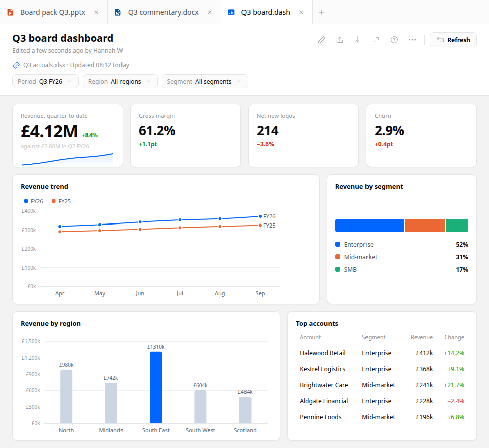The image size is (489, 448).
Task: Click the Net new logos 214 value
Action: (x=268, y=131)
